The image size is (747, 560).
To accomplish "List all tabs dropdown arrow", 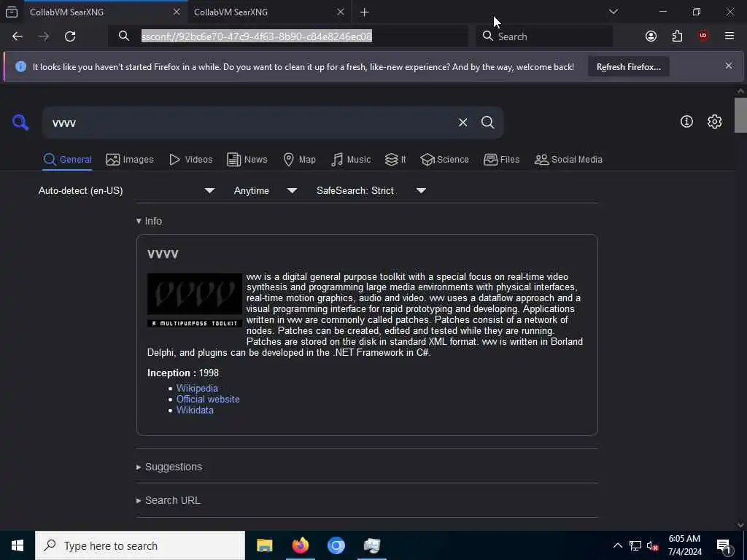I will point(614,12).
